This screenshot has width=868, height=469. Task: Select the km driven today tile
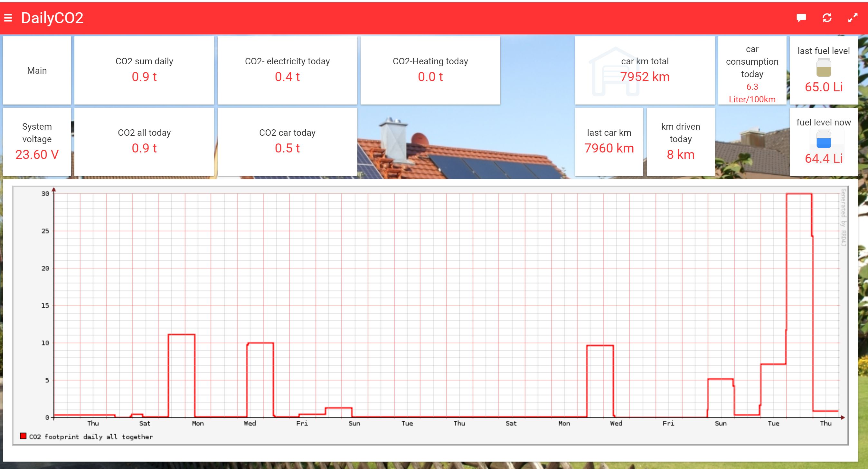[x=680, y=142]
